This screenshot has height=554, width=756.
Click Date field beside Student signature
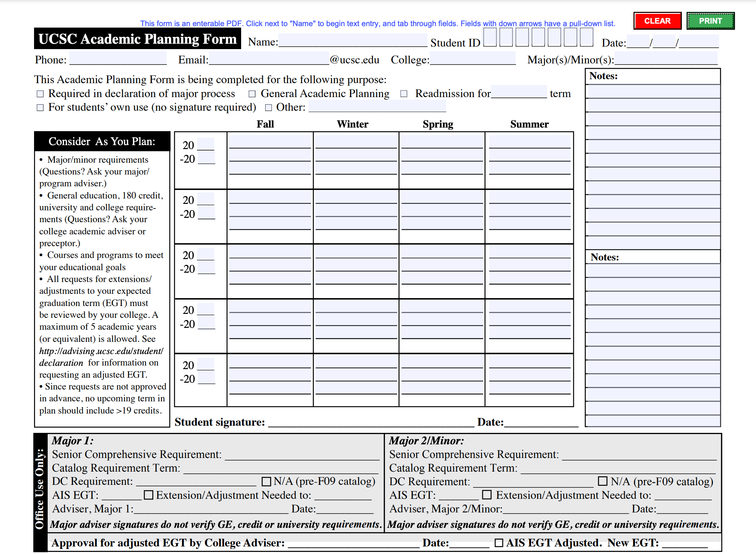coord(541,421)
